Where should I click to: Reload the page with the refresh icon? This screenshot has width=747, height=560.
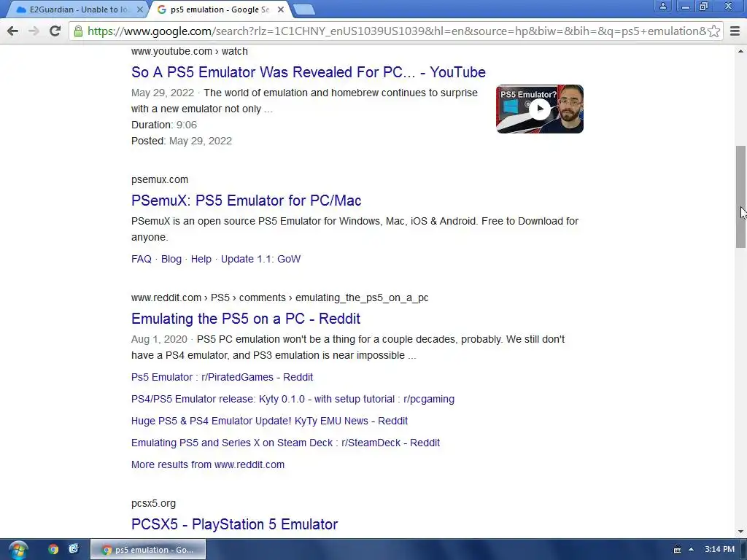(55, 31)
